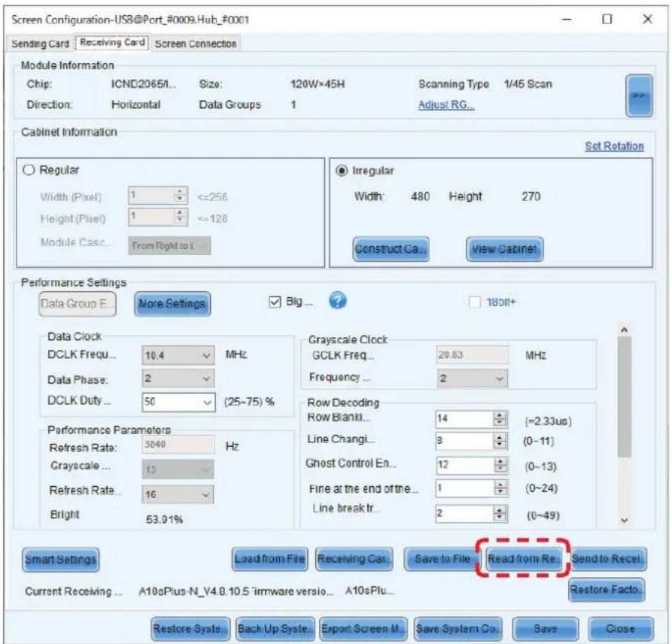Click the View Cabinet button
This screenshot has width=672, height=644.
click(504, 249)
